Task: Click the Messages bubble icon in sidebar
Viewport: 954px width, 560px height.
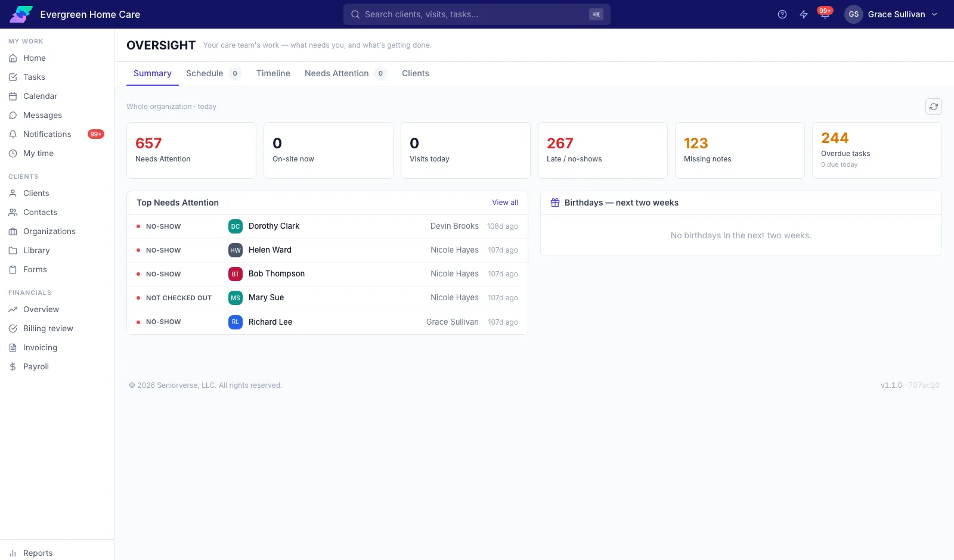Action: coord(13,115)
